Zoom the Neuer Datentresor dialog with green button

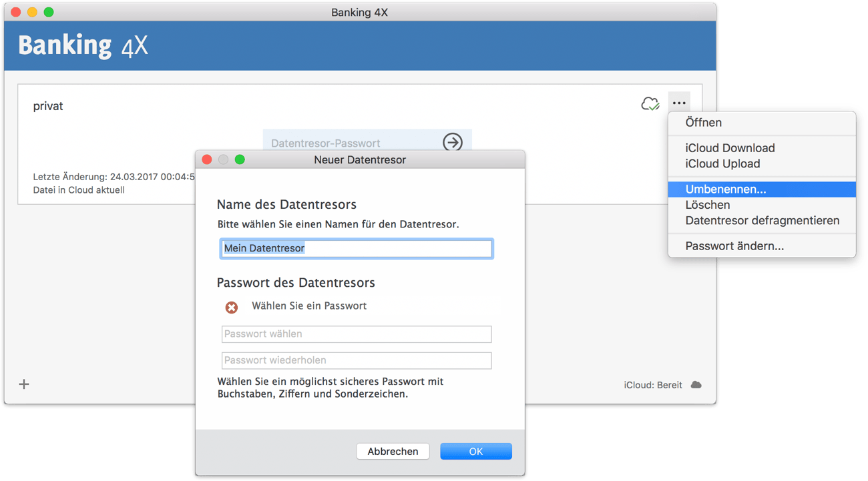pyautogui.click(x=240, y=159)
